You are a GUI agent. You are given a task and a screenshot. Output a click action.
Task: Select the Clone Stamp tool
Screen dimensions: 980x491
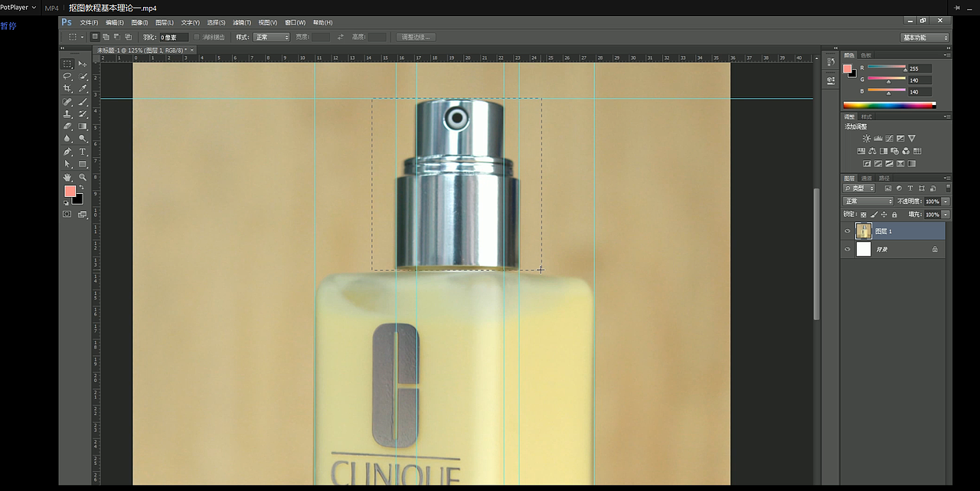point(67,114)
